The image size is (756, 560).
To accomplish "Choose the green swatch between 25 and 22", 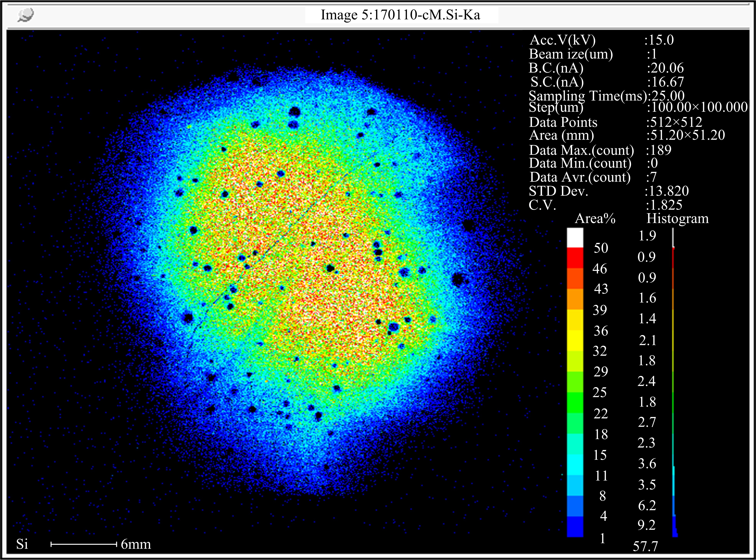I will coord(575,403).
